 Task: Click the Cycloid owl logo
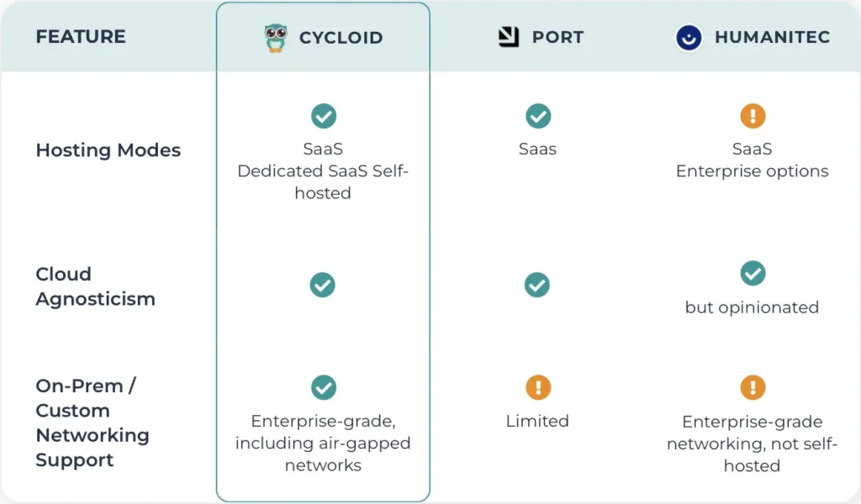[x=276, y=38]
